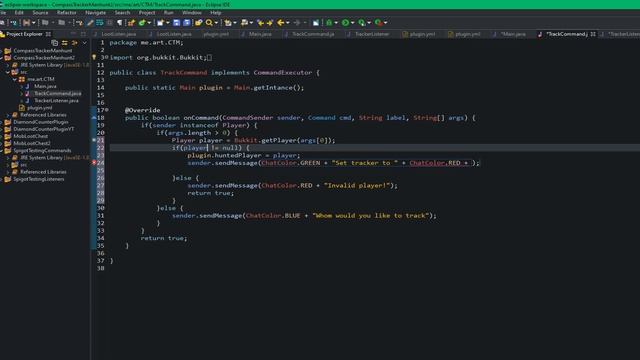Viewport: 640px width, 360px height.
Task: Click the CommandExecutor text on line 12
Action: 282,73
